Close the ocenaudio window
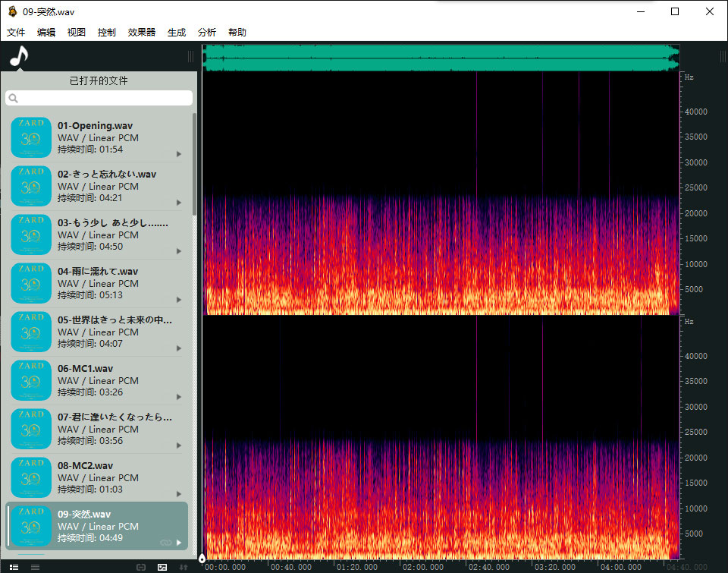This screenshot has height=573, width=728. [x=710, y=11]
